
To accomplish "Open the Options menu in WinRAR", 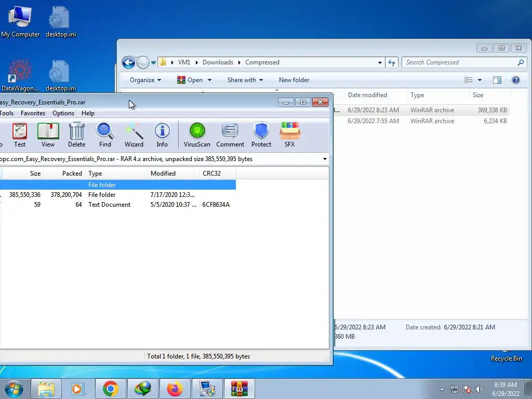I will (63, 113).
